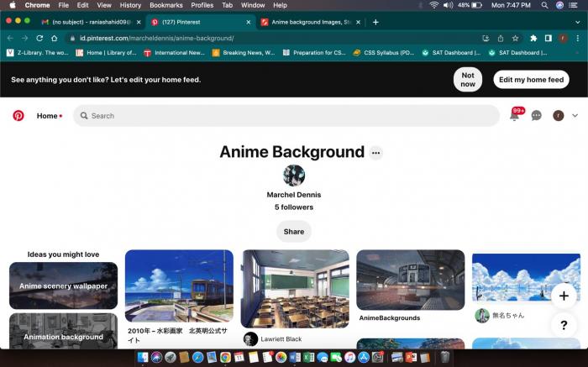
Task: Open Finder from the dock
Action: (x=143, y=357)
